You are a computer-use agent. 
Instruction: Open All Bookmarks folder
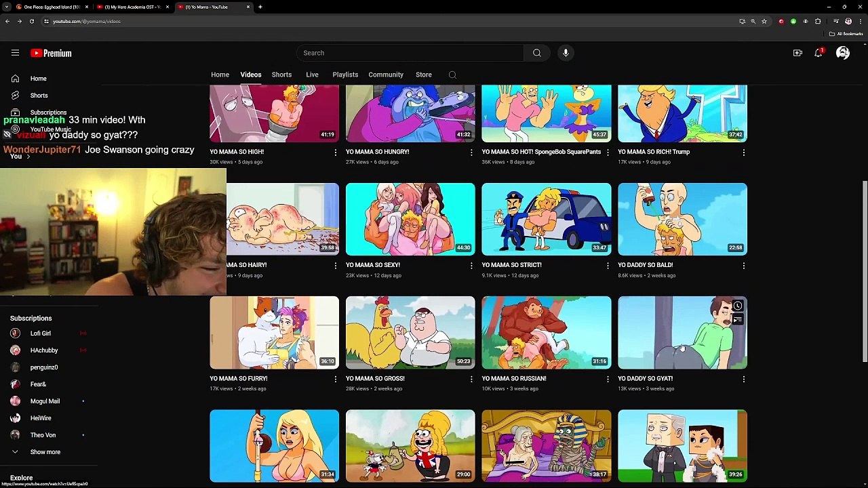pos(846,34)
